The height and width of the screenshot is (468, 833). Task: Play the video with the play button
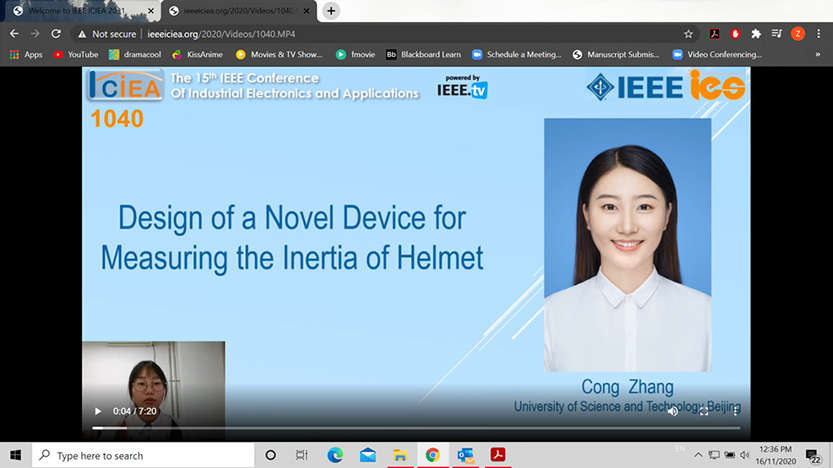point(98,411)
